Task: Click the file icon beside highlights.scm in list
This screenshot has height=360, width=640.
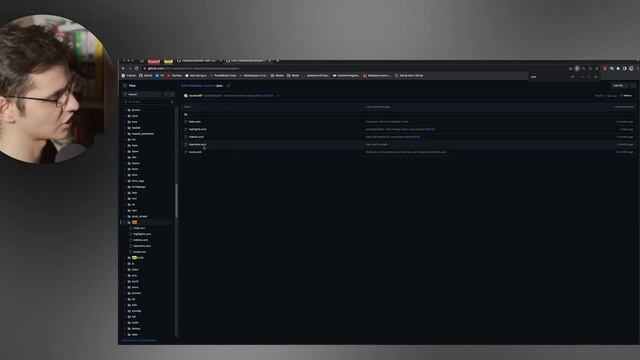Action: pos(186,129)
